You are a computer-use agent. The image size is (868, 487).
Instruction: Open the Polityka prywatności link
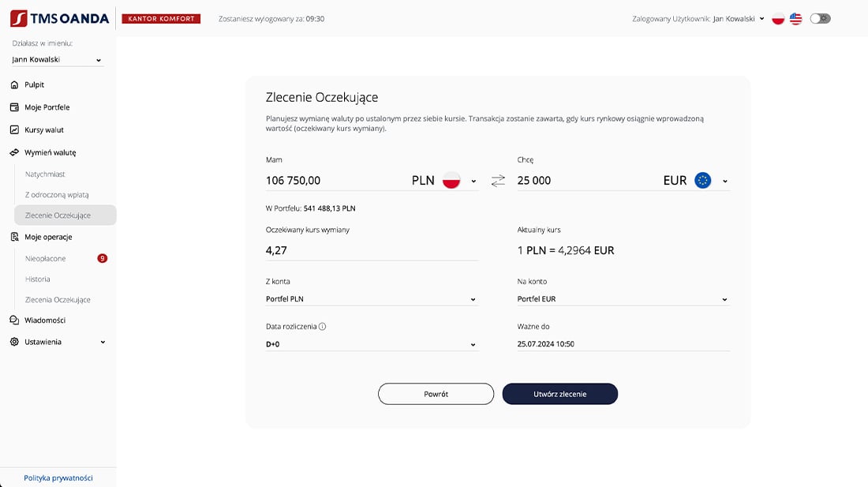[x=58, y=478]
